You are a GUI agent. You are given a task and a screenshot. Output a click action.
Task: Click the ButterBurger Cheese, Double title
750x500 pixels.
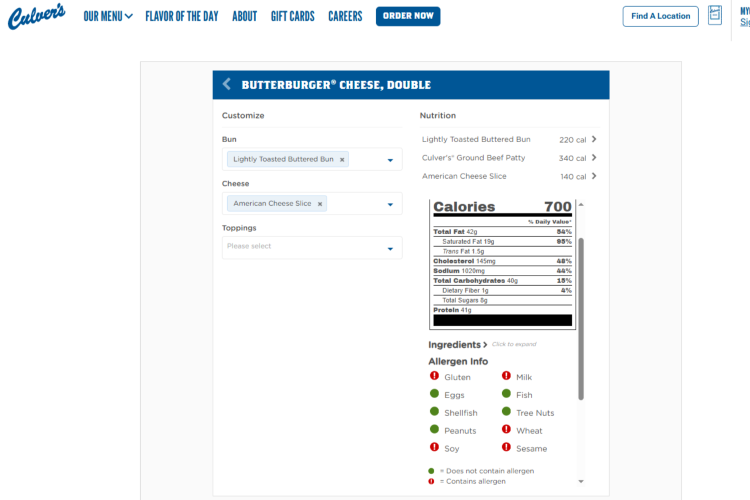336,85
